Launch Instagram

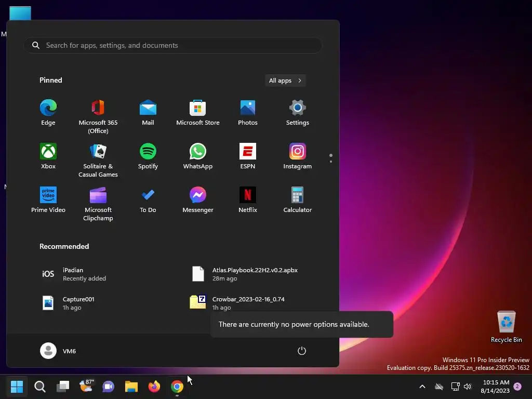298,156
